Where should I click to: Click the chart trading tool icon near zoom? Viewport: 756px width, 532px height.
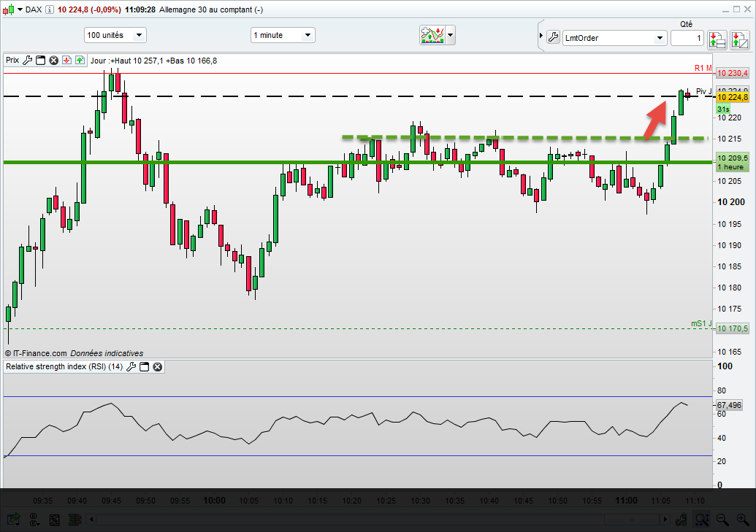[x=681, y=520]
